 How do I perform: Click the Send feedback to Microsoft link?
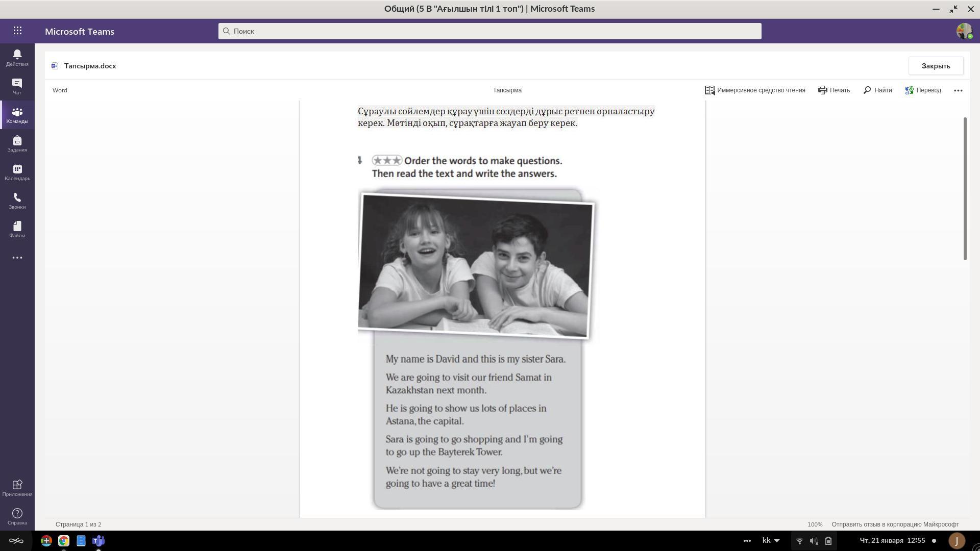click(x=895, y=524)
